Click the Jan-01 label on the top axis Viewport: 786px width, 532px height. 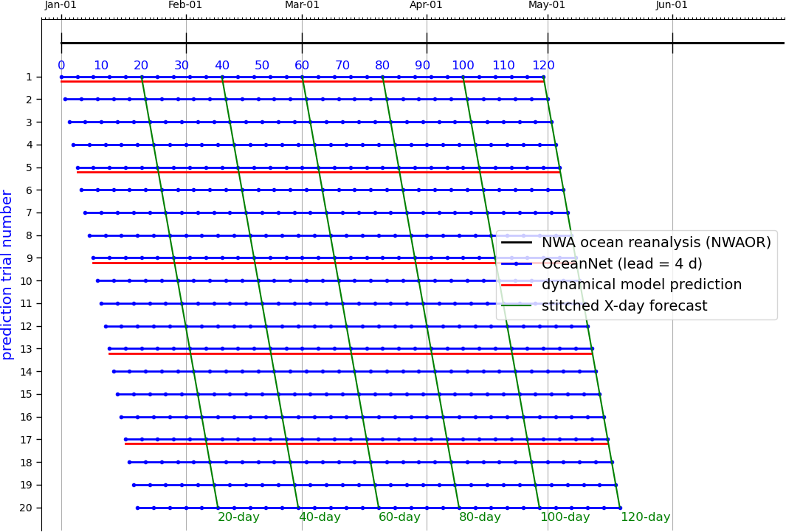point(61,5)
